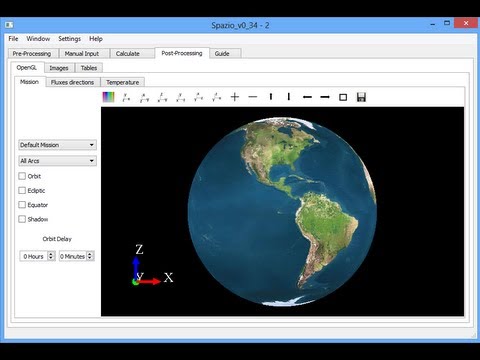Open the color gradient palette icon
480x360 pixels.
click(108, 97)
